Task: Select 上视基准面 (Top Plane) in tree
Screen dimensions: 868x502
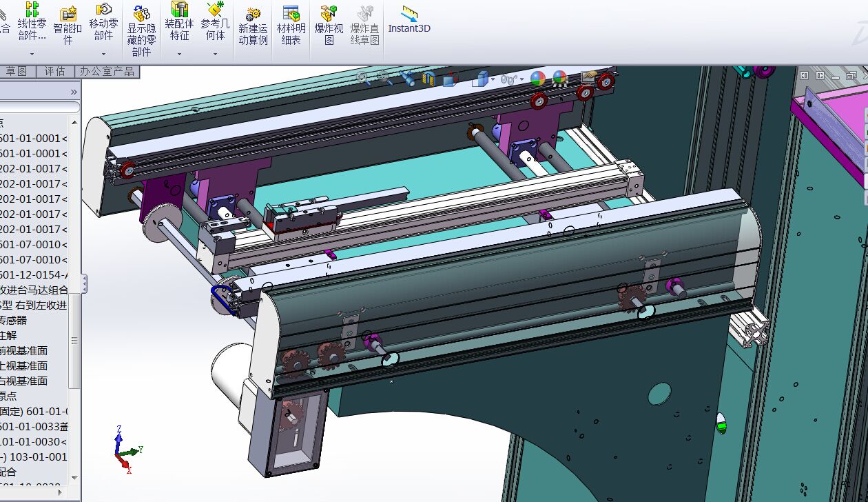Action: 24,365
